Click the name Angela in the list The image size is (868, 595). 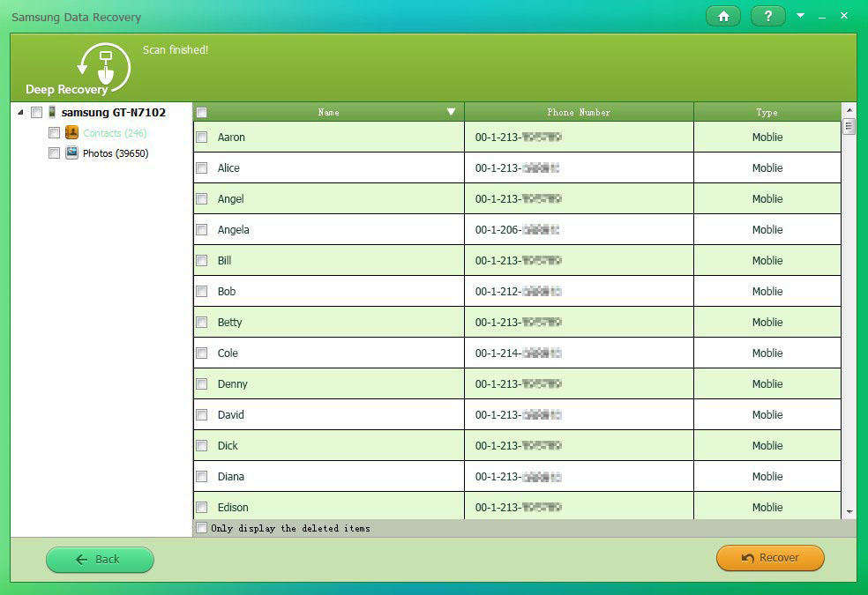(x=234, y=229)
